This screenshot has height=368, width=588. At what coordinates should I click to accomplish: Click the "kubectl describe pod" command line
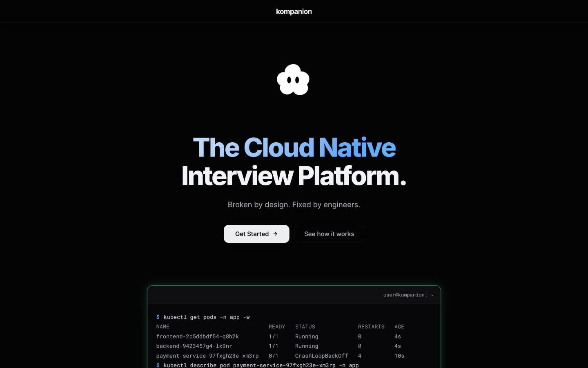click(261, 365)
